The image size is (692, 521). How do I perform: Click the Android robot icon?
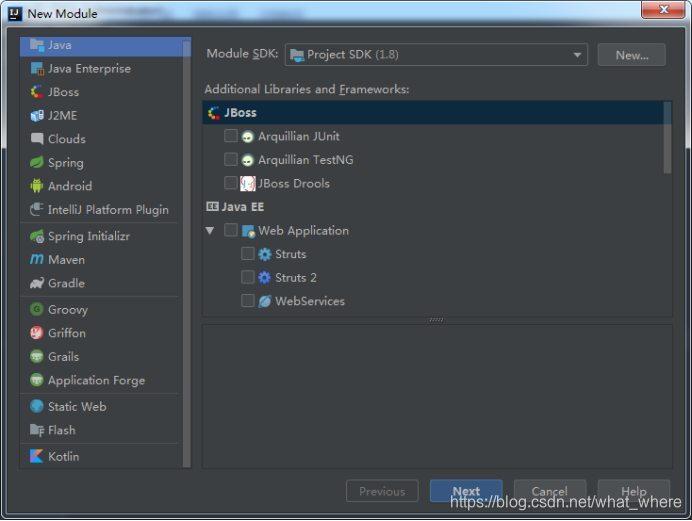[37, 186]
